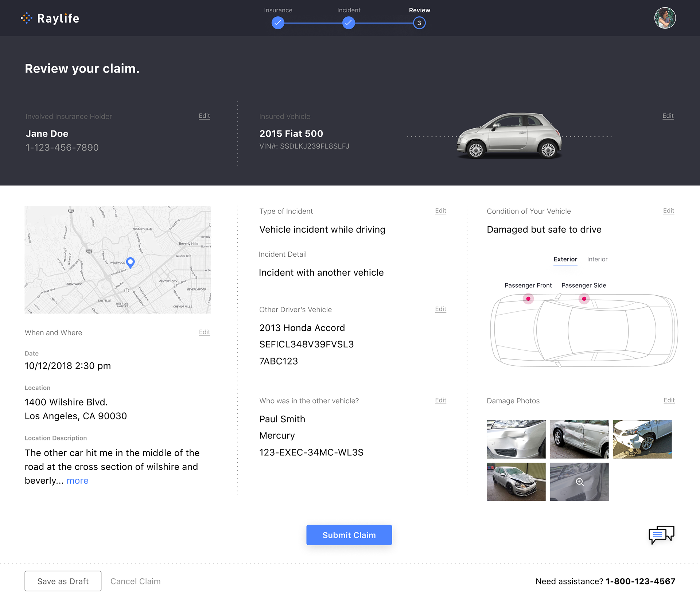Edit the Other Driver's Vehicle details
700x599 pixels.
(440, 309)
